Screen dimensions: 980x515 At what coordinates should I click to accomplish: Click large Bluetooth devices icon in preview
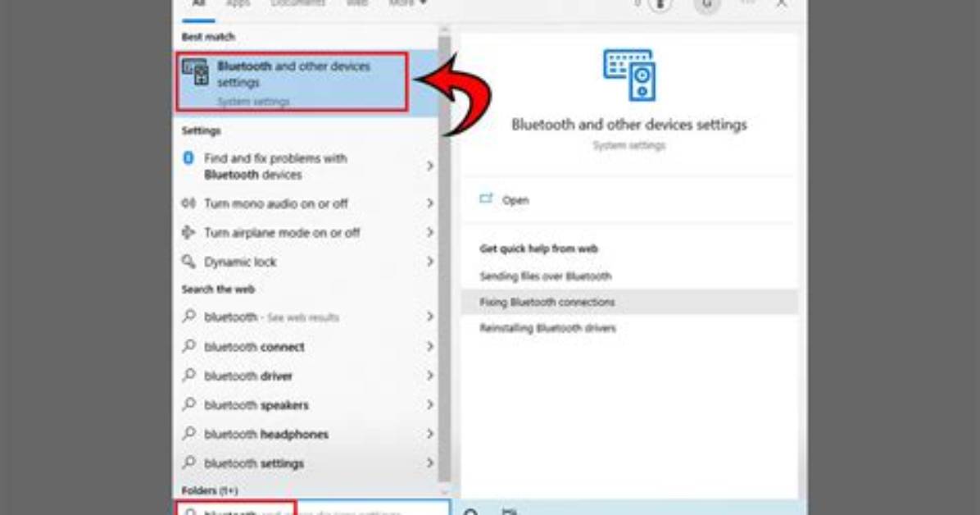[x=629, y=75]
